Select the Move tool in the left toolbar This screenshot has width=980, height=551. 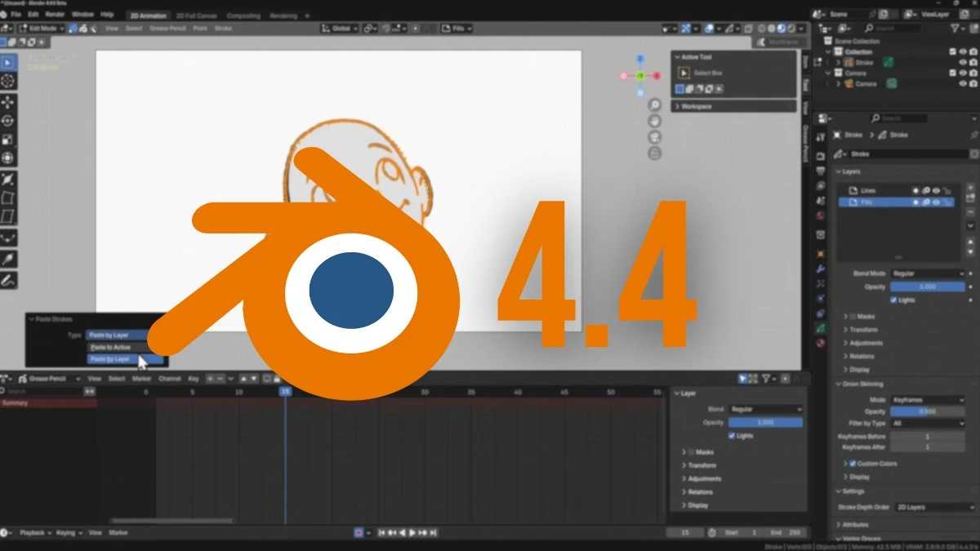pos(9,100)
